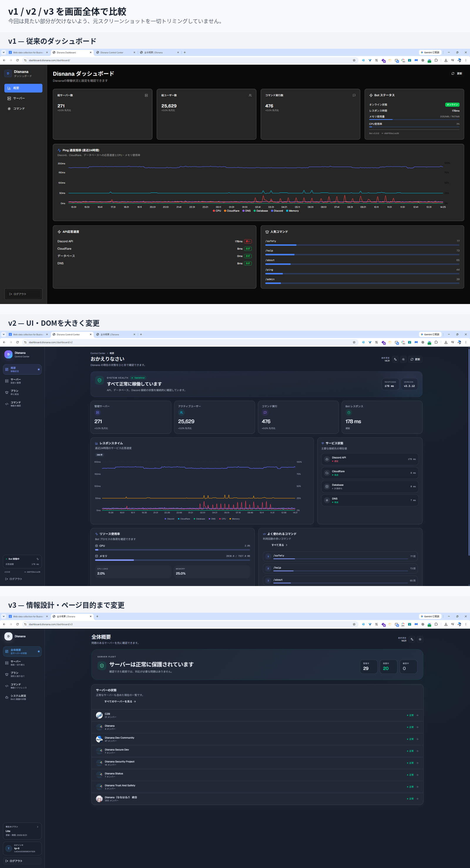Click メモリ使用量 bar in Bot ステータス

click(414, 120)
